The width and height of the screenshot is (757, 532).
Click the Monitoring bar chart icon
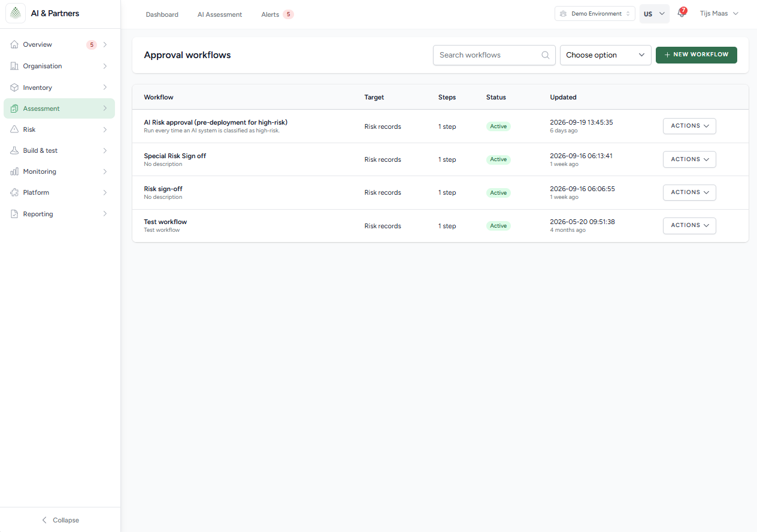(x=14, y=171)
